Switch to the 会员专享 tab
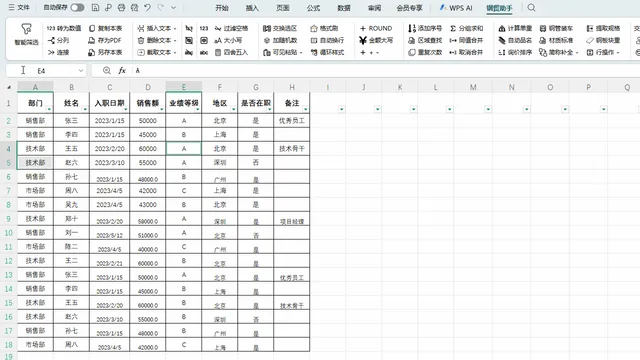 tap(409, 8)
